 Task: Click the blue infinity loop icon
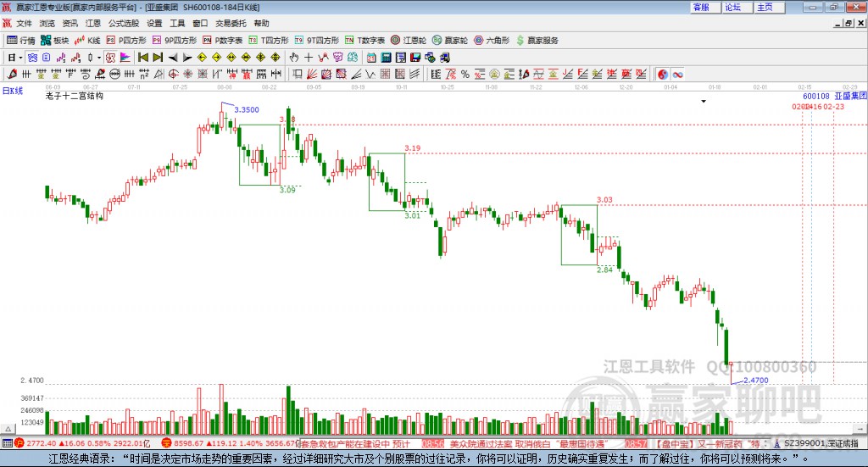click(x=677, y=74)
